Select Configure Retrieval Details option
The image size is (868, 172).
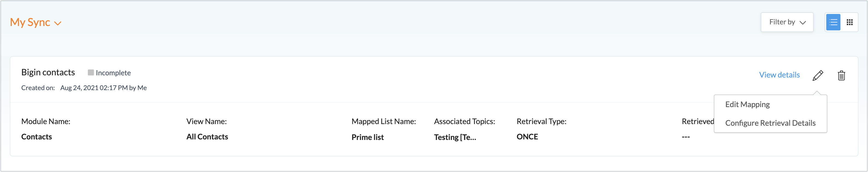click(x=770, y=123)
